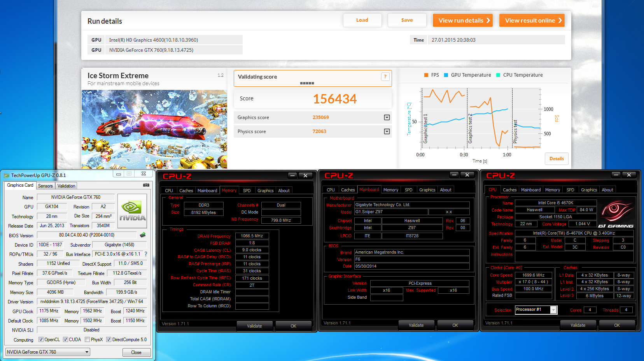This screenshot has height=361, width=644.
Task: Click the CAS# Latency 9.0 clocks value
Action: pos(252,250)
